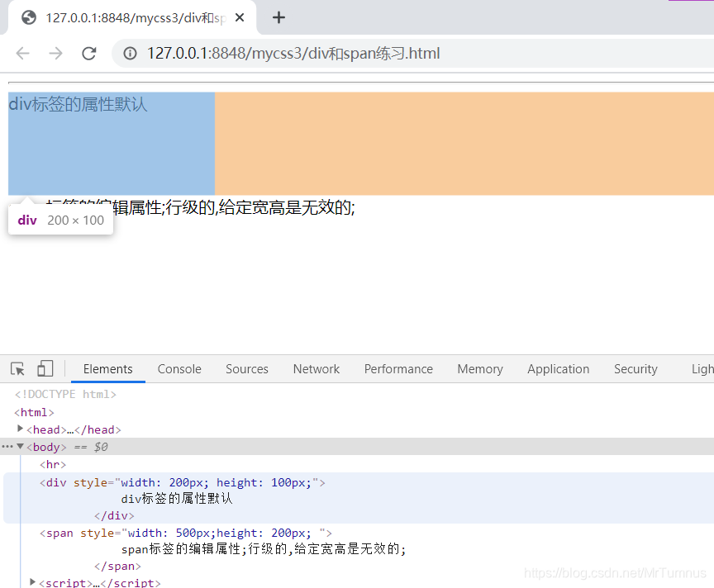Select the <hr> element row

coord(53,464)
